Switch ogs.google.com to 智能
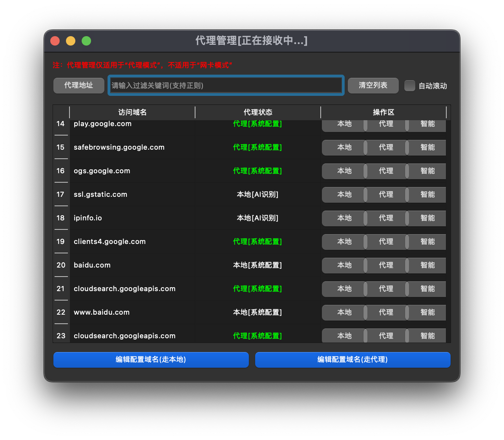The image size is (504, 440). tap(427, 171)
